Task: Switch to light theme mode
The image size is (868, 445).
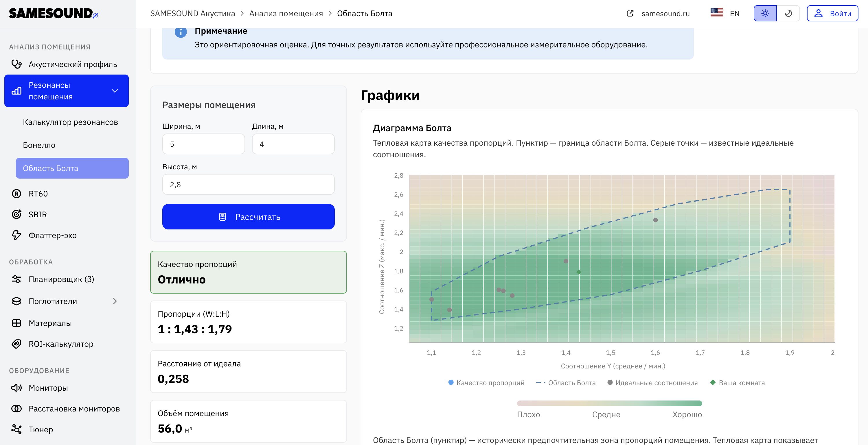Action: pyautogui.click(x=765, y=14)
